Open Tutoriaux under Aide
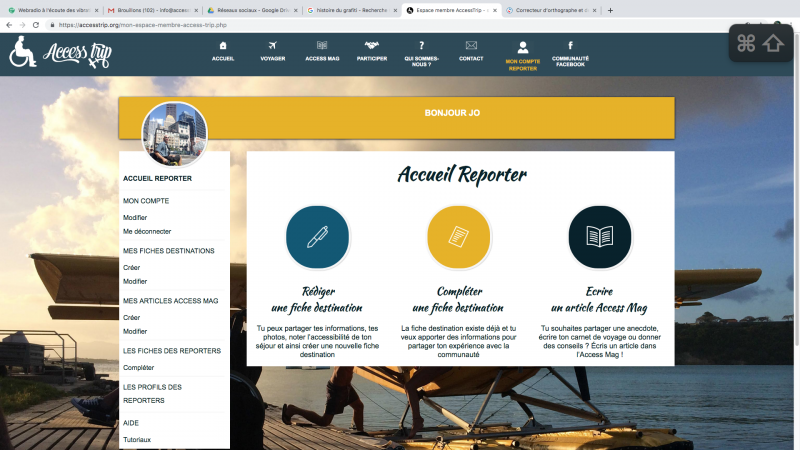 coord(137,440)
